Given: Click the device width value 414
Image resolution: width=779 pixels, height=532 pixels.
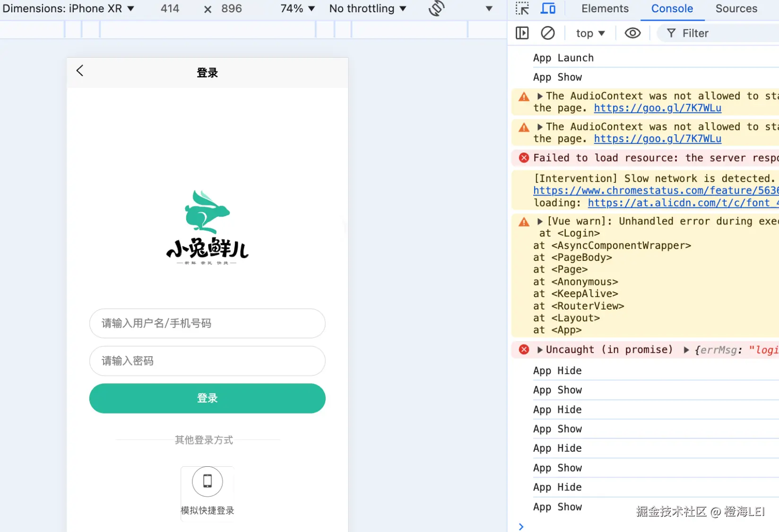Looking at the screenshot, I should click(170, 9).
